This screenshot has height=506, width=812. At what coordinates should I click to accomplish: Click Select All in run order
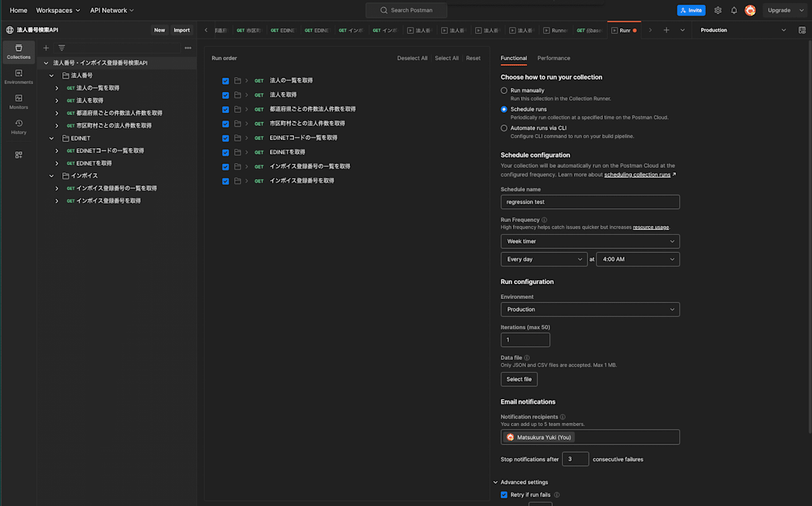click(447, 58)
